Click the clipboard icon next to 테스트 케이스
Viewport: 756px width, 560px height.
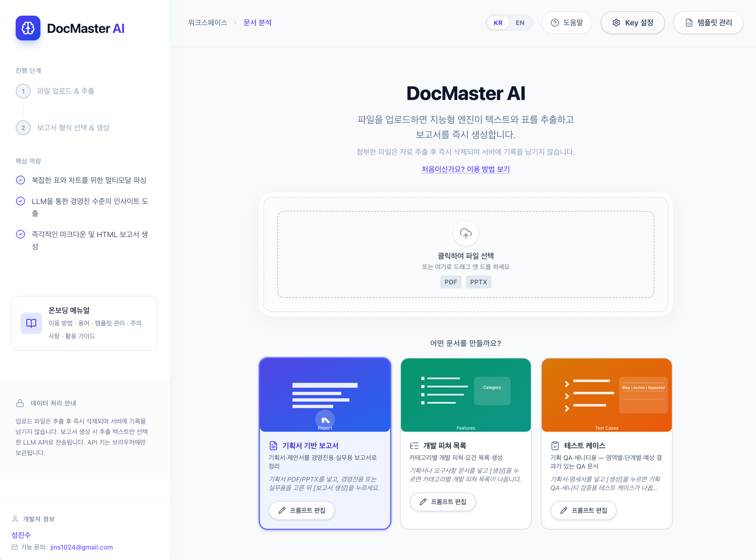tap(555, 445)
